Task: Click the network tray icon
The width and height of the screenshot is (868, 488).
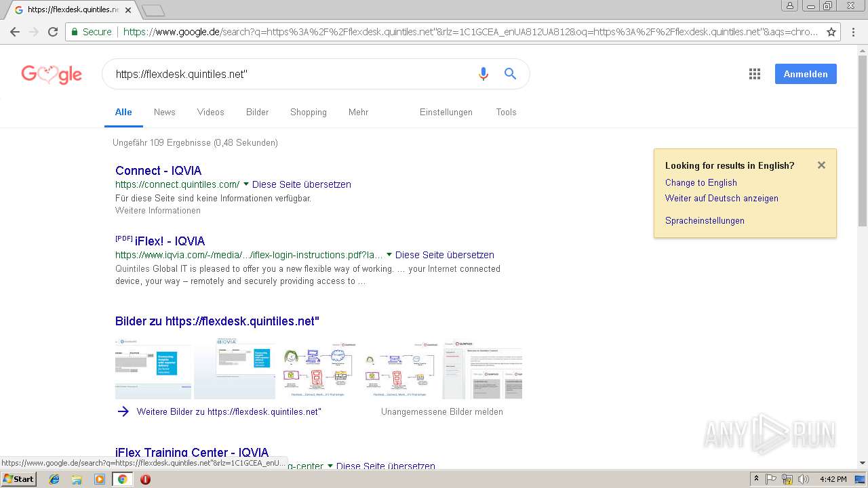Action: [787, 479]
